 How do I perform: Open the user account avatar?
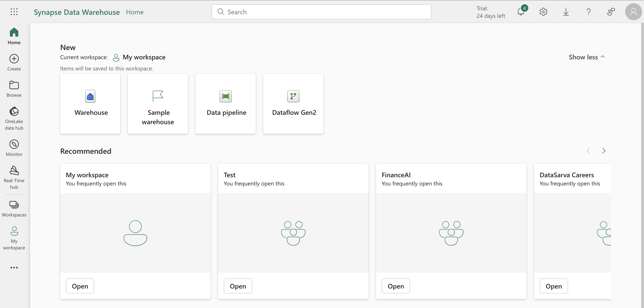[x=633, y=12]
